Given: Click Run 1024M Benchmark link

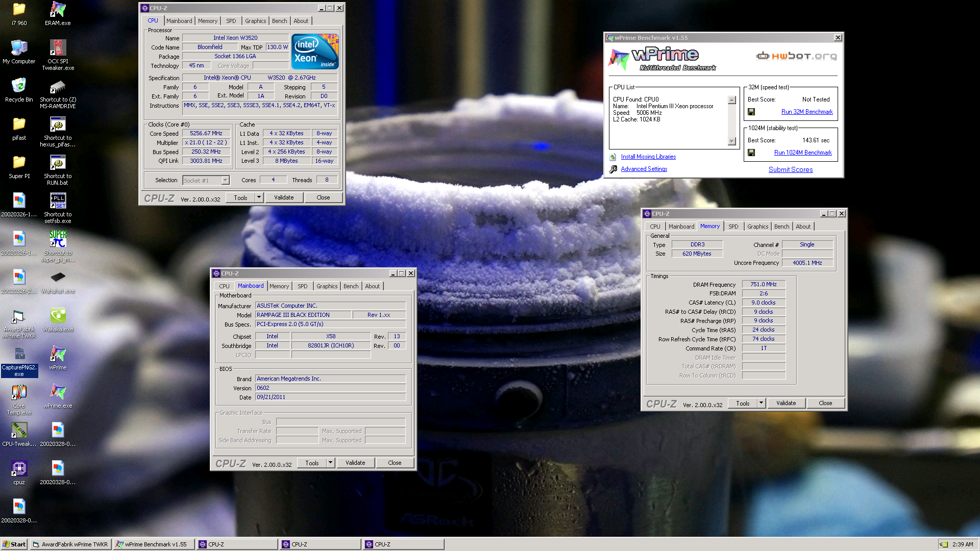Looking at the screenshot, I should 803,153.
